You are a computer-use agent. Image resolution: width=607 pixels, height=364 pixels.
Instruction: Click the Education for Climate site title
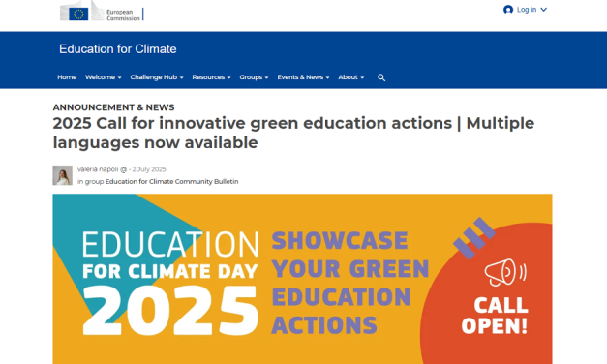tap(118, 49)
